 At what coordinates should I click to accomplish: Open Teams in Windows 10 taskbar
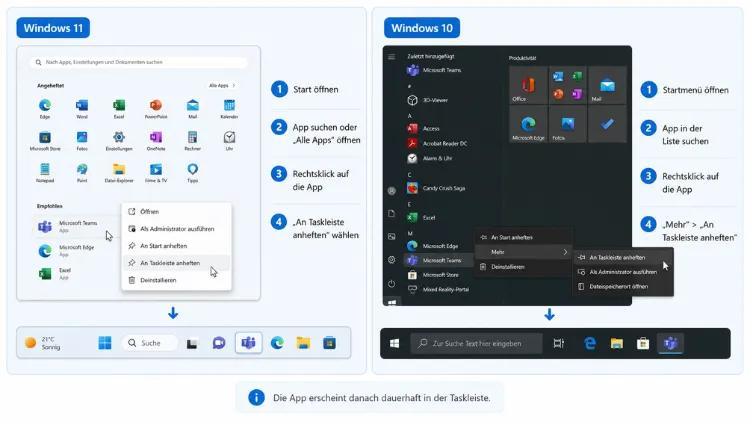point(671,343)
